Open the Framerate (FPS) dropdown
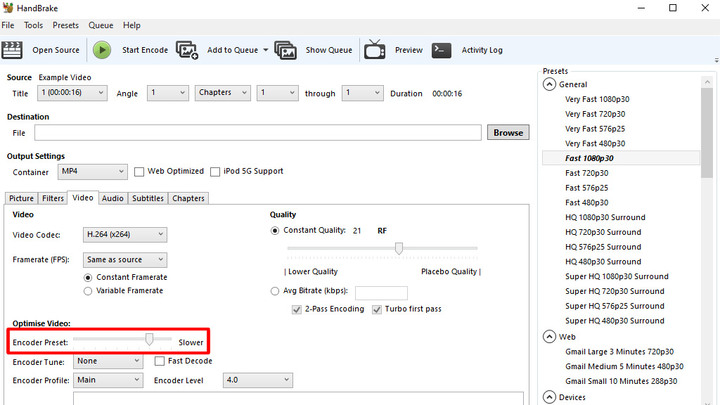This screenshot has width=720, height=405. pos(124,260)
